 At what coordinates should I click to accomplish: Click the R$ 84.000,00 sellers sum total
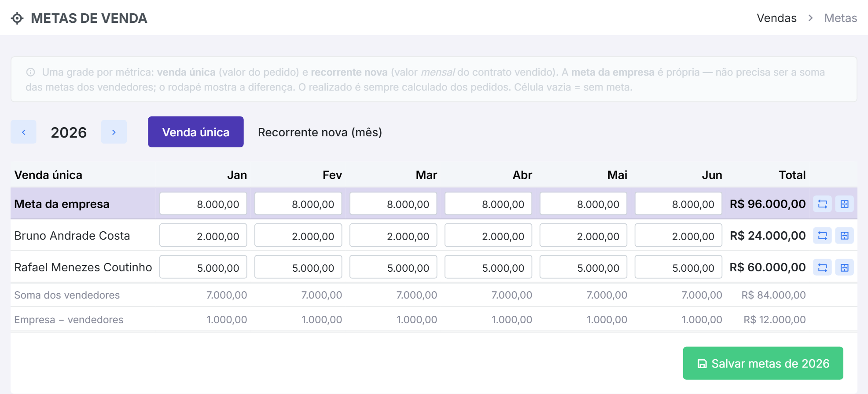click(x=773, y=295)
